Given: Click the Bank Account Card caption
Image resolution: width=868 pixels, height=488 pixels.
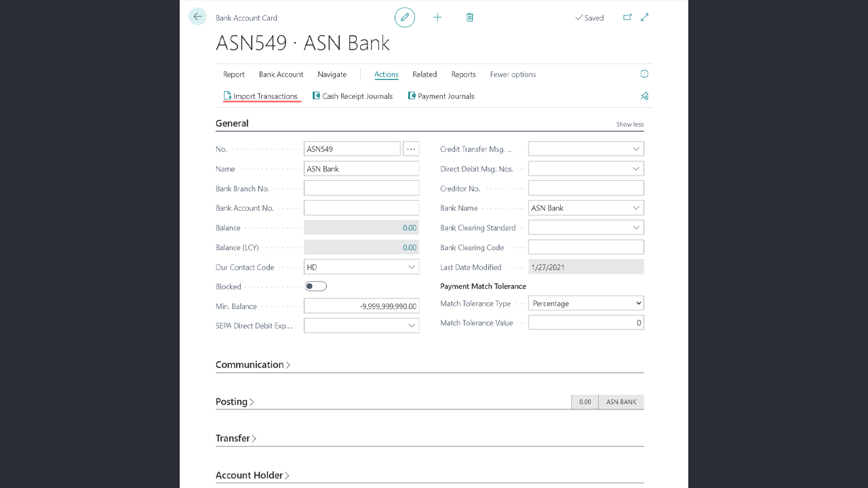Looking at the screenshot, I should (246, 18).
